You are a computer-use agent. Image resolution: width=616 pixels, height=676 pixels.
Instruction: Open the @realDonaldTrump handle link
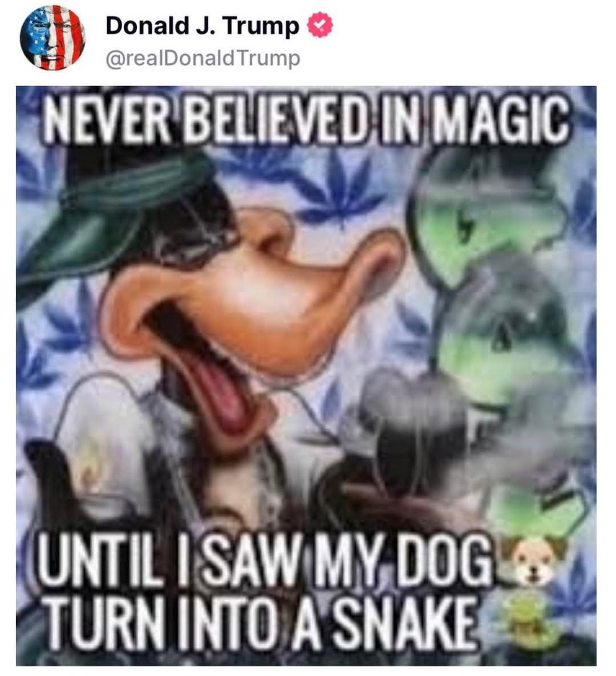203,58
